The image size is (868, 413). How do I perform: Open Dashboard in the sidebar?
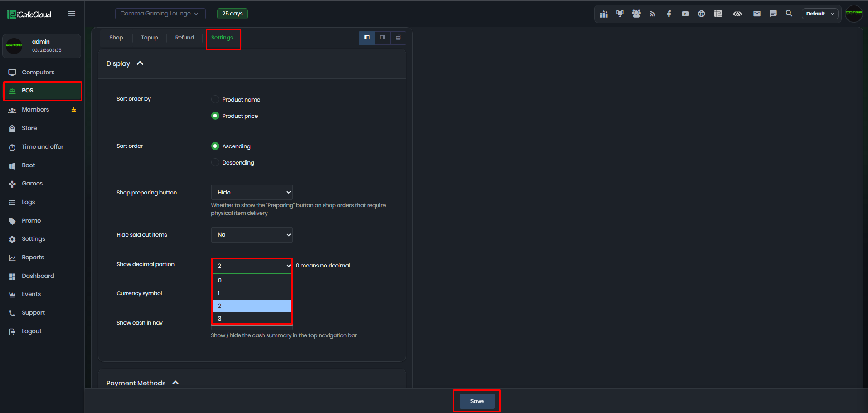[x=42, y=276]
